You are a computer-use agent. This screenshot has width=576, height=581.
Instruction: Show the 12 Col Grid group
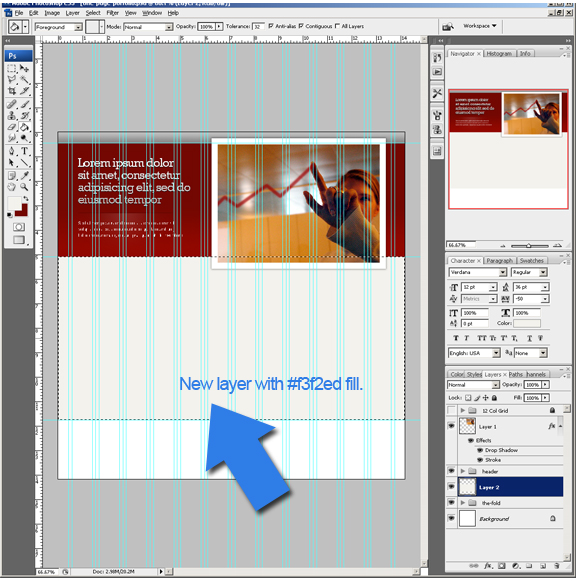click(451, 410)
